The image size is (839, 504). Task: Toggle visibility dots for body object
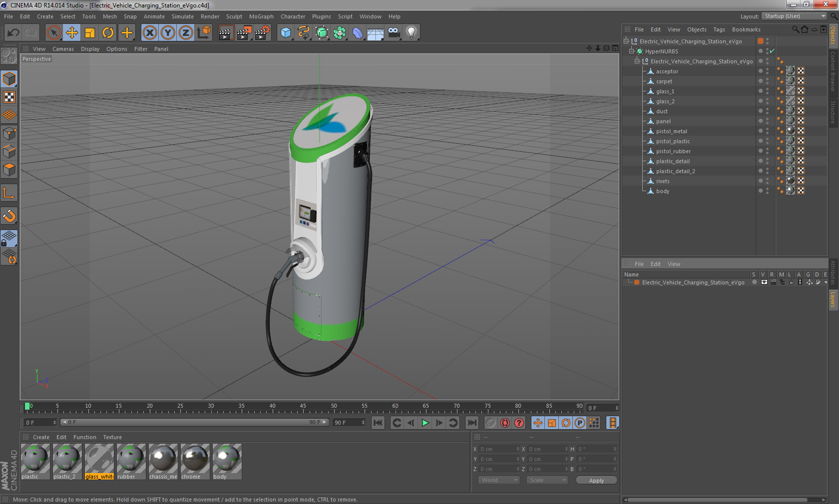pyautogui.click(x=767, y=191)
